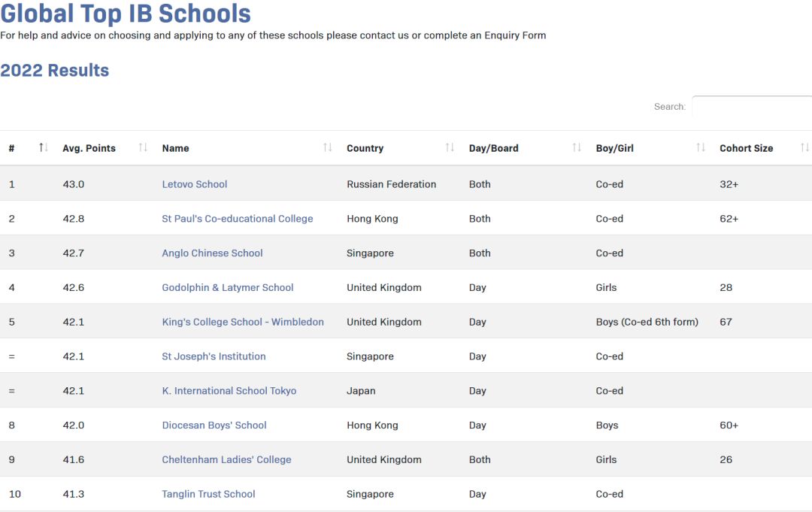Image resolution: width=812 pixels, height=512 pixels.
Task: Open the Tanglin Trust School page
Action: click(x=208, y=494)
